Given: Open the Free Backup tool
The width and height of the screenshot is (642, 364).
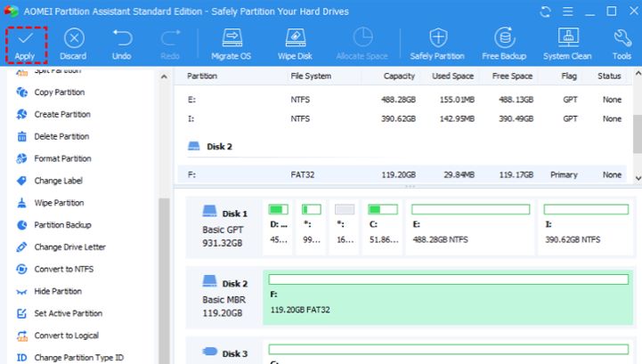Looking at the screenshot, I should [x=504, y=44].
